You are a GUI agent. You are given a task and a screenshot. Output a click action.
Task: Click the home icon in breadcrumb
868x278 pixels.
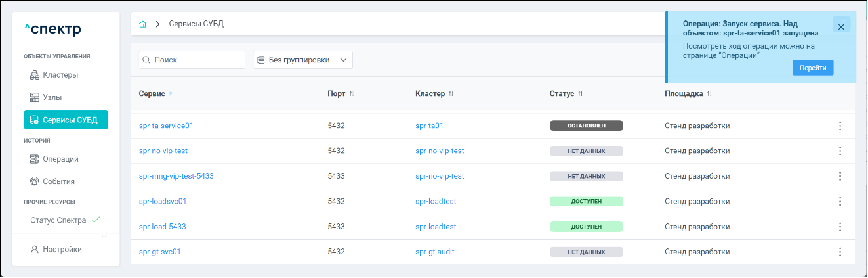(x=143, y=24)
